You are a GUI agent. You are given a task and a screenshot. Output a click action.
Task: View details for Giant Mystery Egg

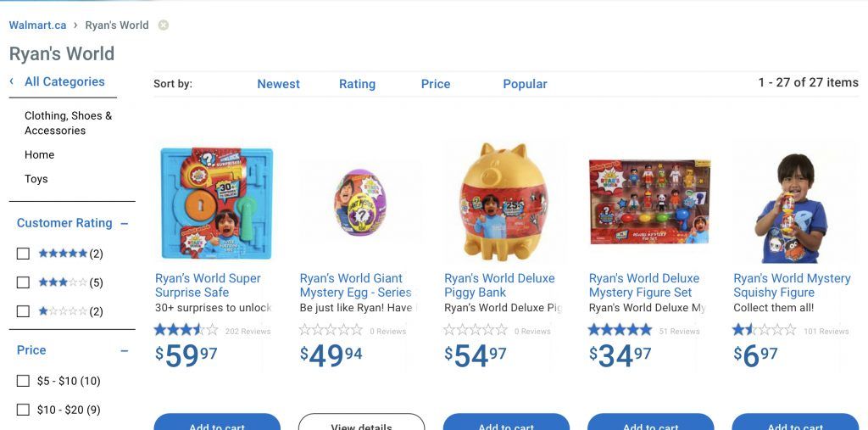click(361, 423)
